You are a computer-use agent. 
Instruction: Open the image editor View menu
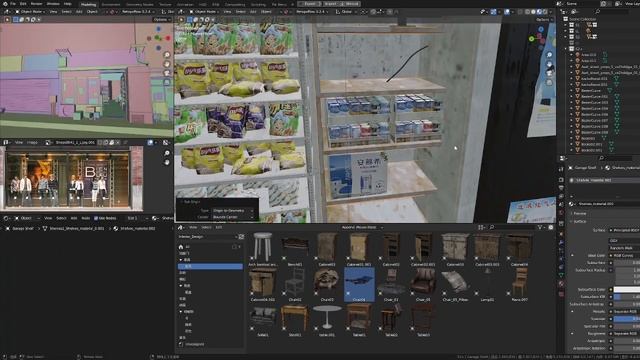(19, 142)
